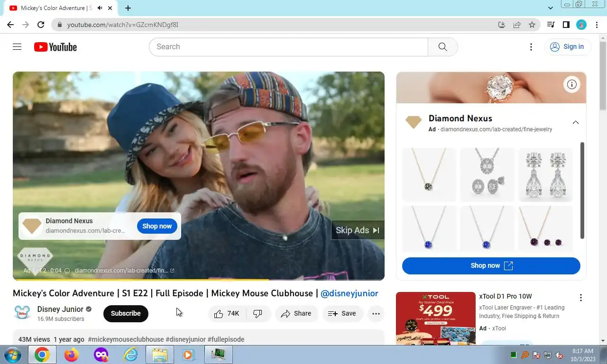Open Windows Explorer folder in taskbar

pos(160,355)
